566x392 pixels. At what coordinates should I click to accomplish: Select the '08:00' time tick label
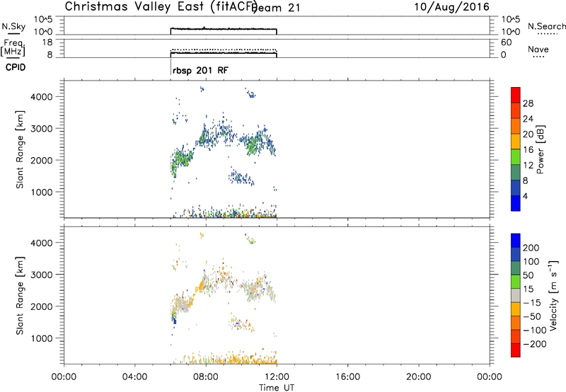click(206, 376)
